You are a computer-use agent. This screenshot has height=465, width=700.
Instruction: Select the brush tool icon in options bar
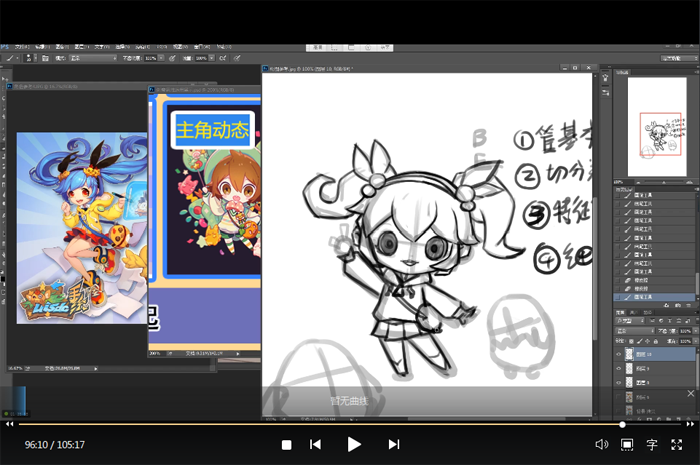[x=10, y=58]
